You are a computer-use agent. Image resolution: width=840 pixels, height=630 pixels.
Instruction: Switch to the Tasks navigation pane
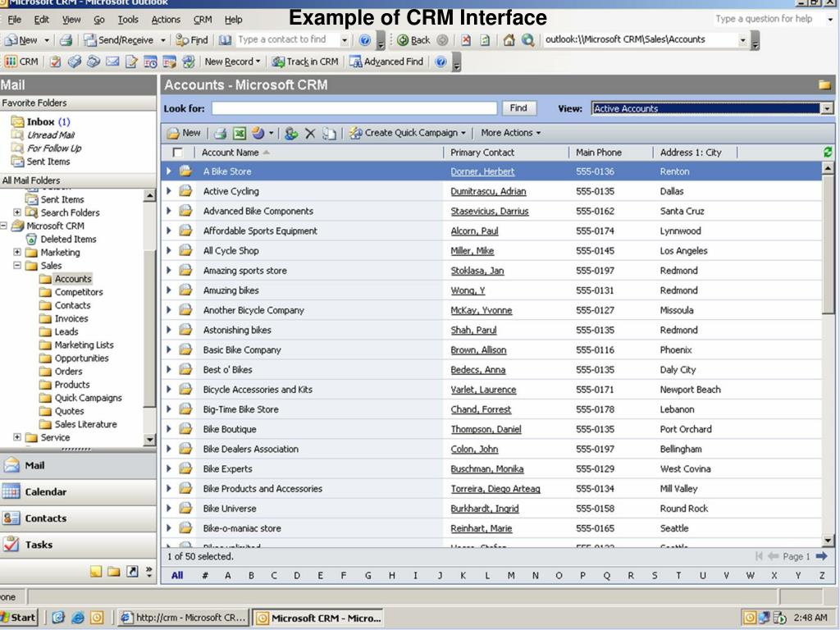[x=78, y=545]
